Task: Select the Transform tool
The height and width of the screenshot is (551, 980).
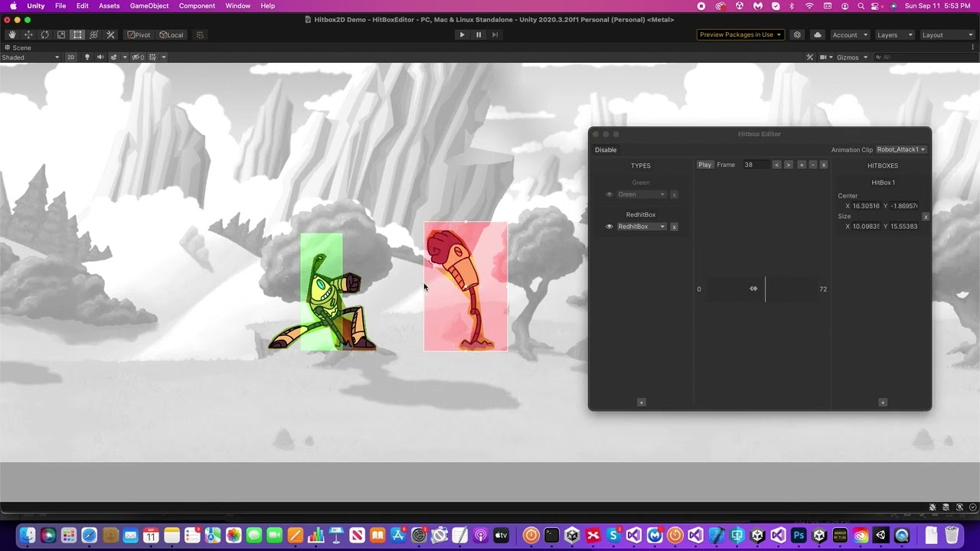Action: tap(94, 34)
